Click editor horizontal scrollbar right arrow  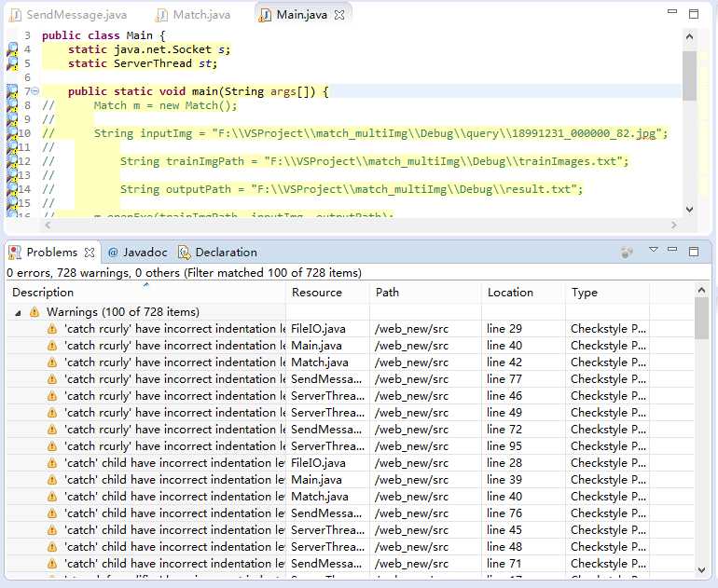(x=673, y=225)
